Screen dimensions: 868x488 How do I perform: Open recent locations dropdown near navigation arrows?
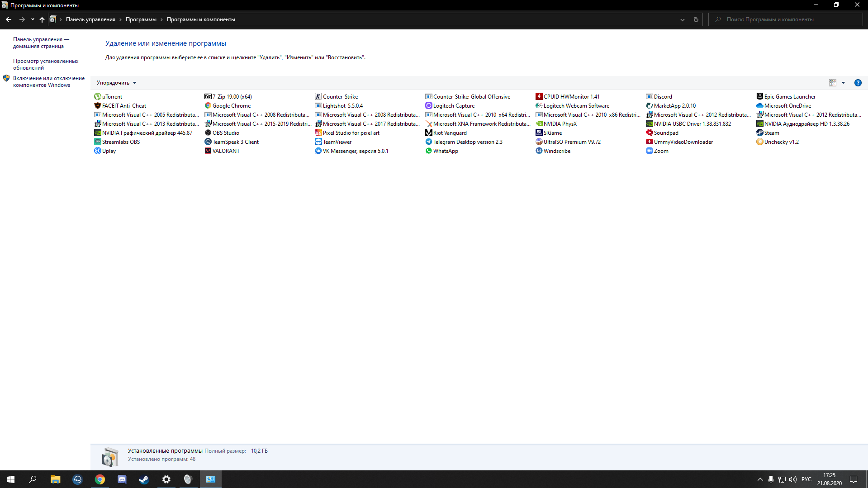click(x=33, y=19)
